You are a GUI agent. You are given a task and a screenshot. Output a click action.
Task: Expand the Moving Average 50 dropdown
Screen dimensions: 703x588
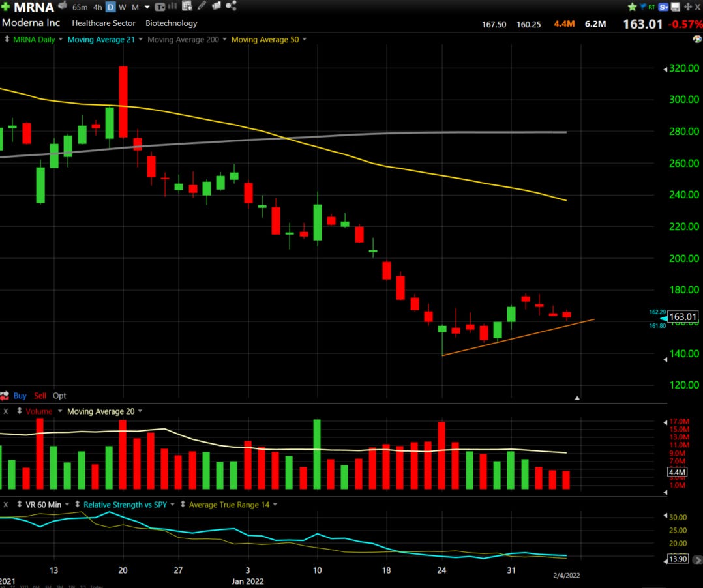305,39
